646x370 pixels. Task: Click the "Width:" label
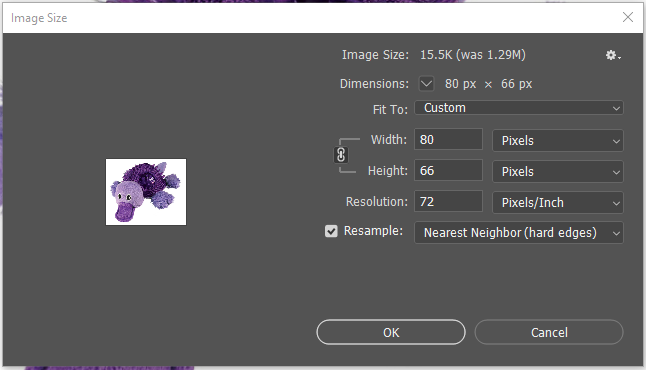click(389, 140)
